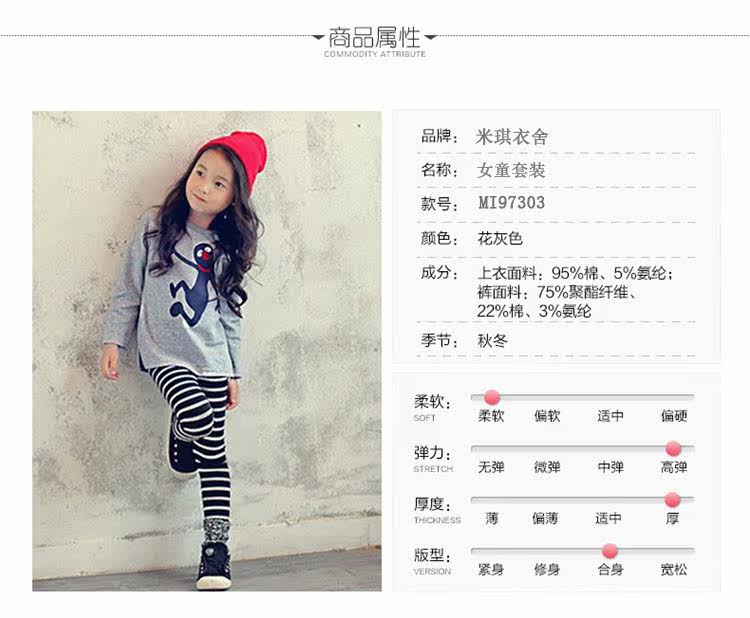
Task: Click the pink 弹力 stretch slider knob
Action: point(673,449)
